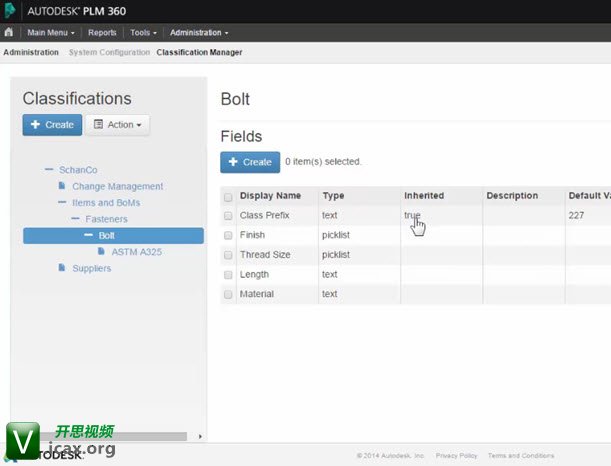Click Create button under Classifications
Screen dimensions: 611x466
pos(52,125)
